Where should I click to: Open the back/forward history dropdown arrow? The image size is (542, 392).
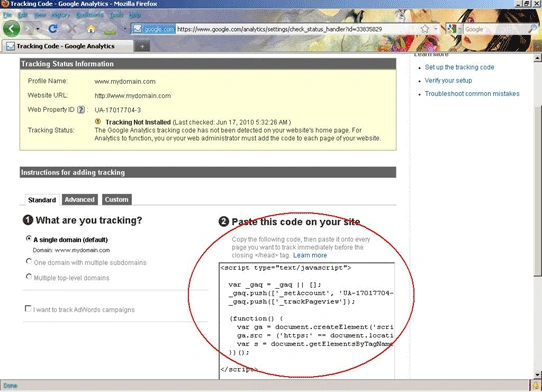coord(38,29)
